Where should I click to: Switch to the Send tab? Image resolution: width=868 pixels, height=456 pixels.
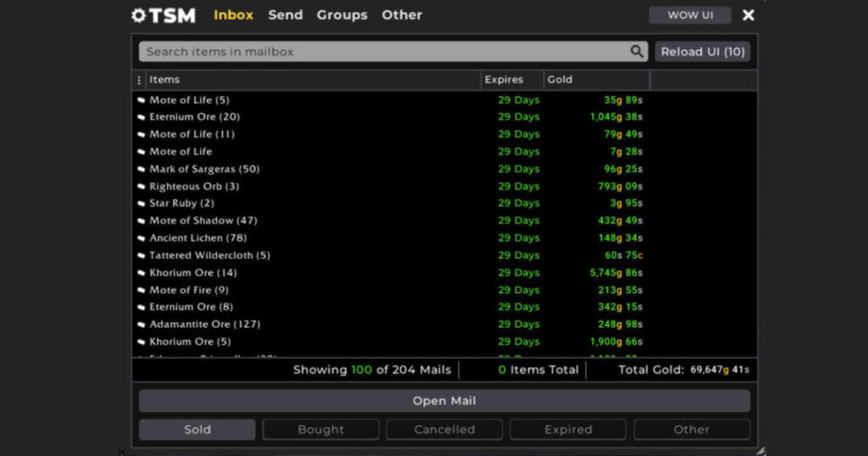pyautogui.click(x=285, y=15)
